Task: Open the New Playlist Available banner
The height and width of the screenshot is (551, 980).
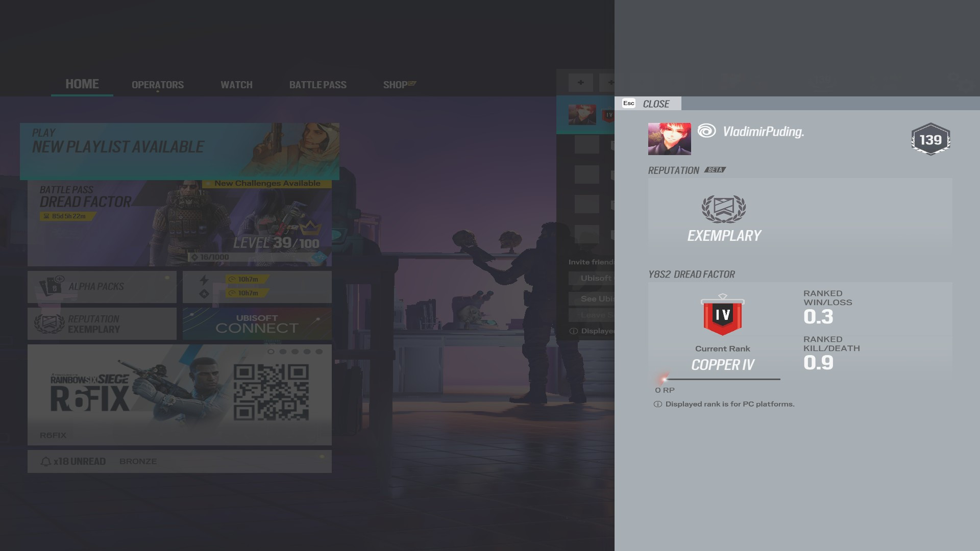Action: coord(179,151)
